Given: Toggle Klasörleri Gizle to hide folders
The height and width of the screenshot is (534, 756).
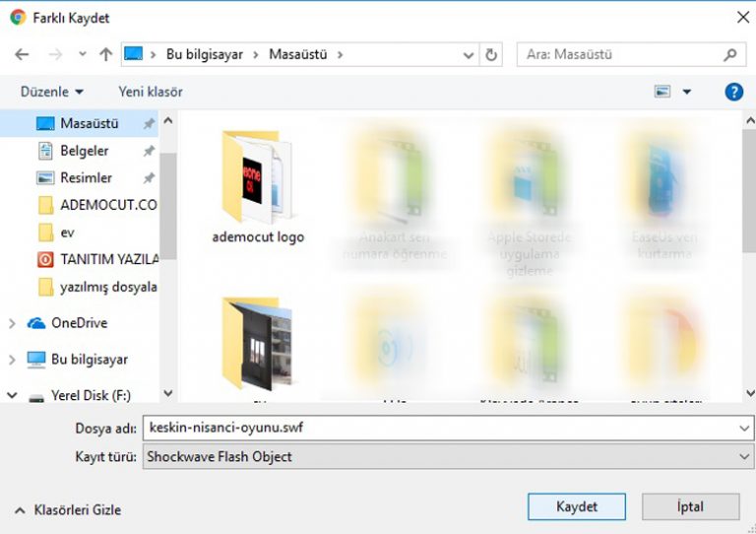Looking at the screenshot, I should tap(67, 510).
